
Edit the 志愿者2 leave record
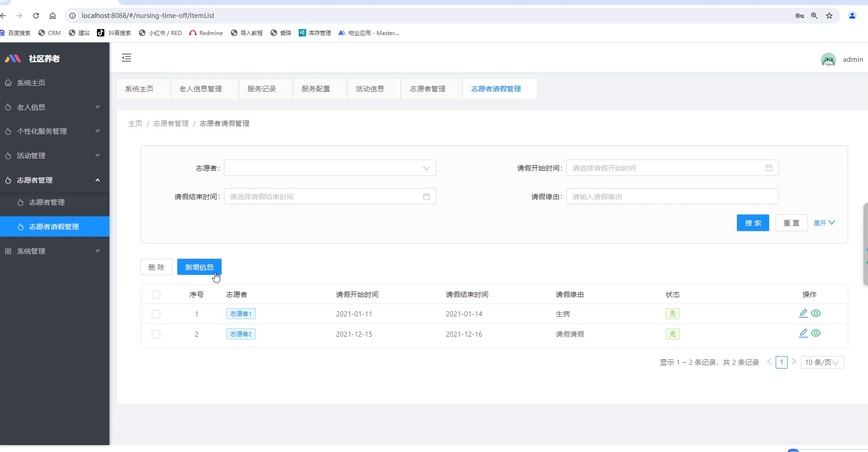point(803,333)
